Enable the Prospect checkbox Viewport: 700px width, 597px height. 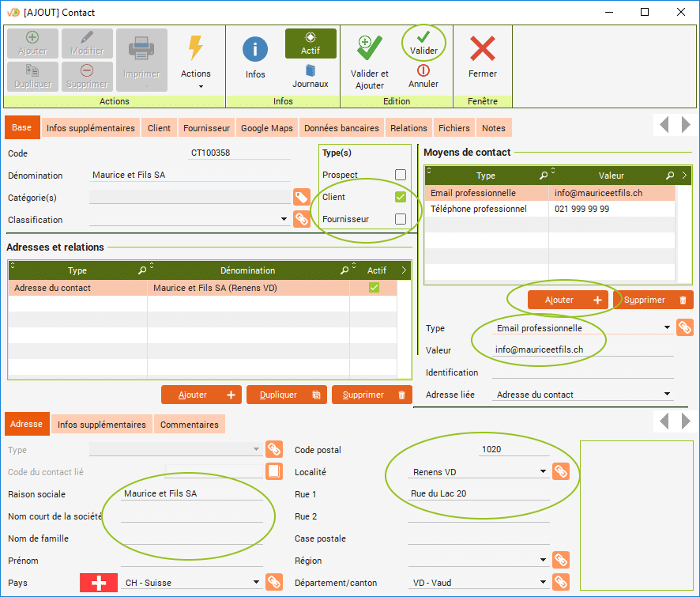[401, 175]
